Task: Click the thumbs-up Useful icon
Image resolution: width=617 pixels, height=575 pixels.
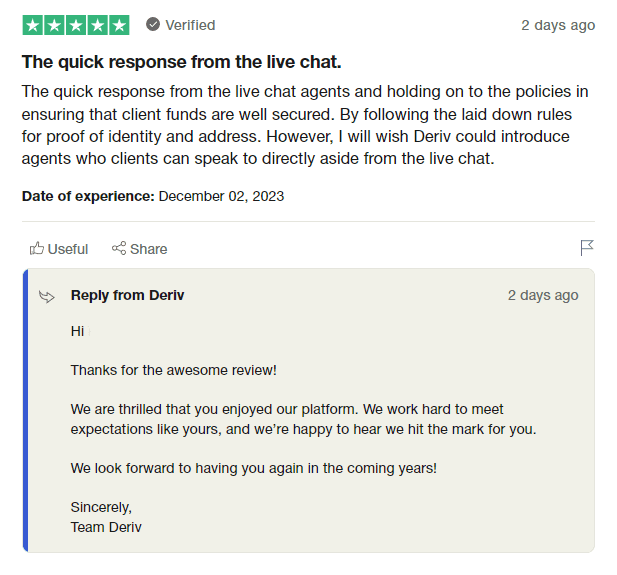Action: (x=37, y=249)
